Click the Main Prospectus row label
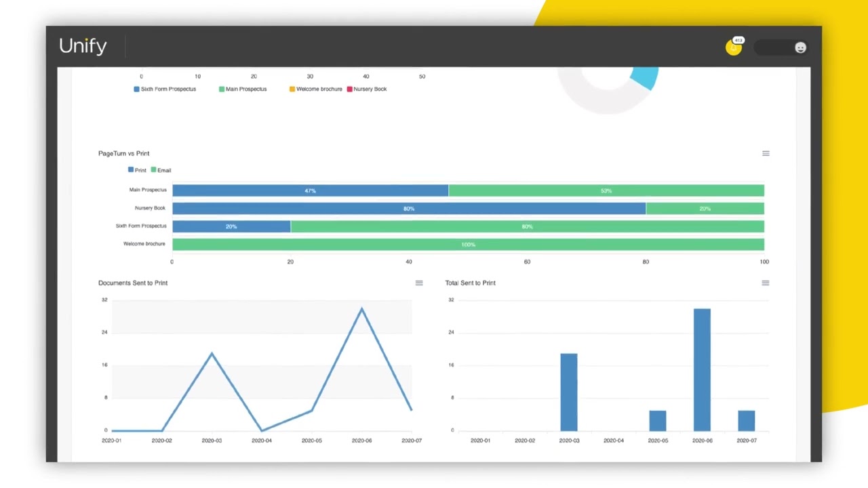 (x=147, y=190)
